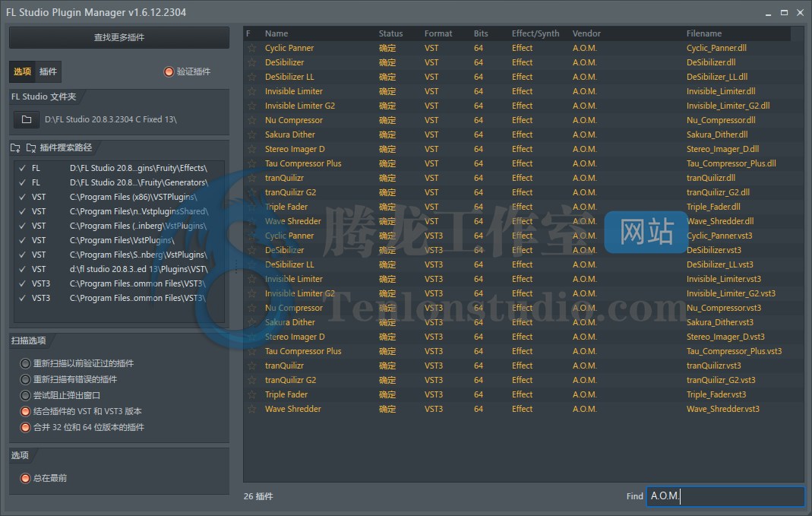Image resolution: width=812 pixels, height=516 pixels.
Task: Sort list by Format column header
Action: [x=438, y=33]
